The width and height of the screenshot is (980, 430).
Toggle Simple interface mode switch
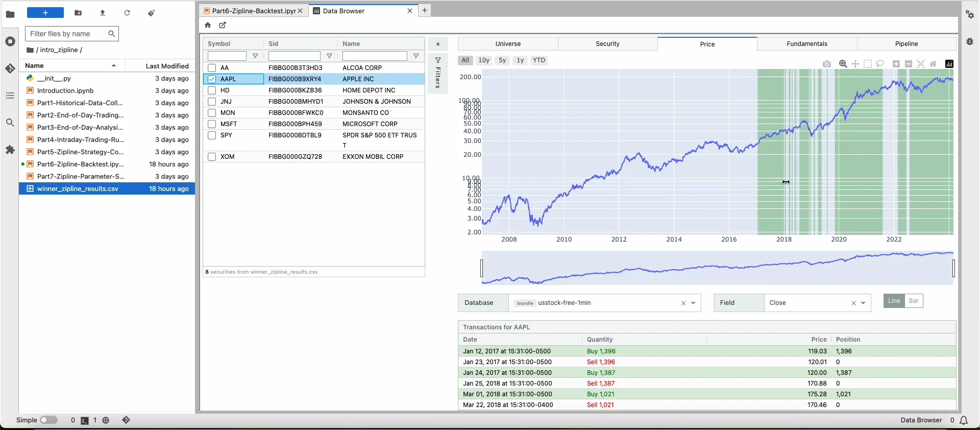coord(48,420)
